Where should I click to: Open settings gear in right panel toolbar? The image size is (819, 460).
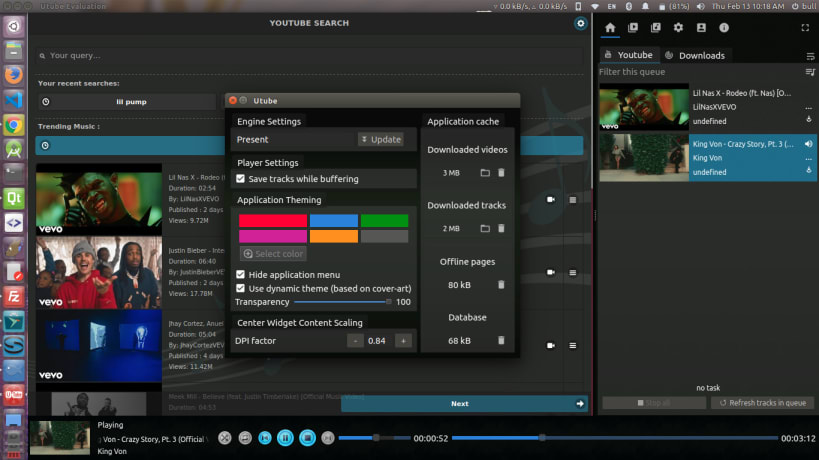coord(678,28)
